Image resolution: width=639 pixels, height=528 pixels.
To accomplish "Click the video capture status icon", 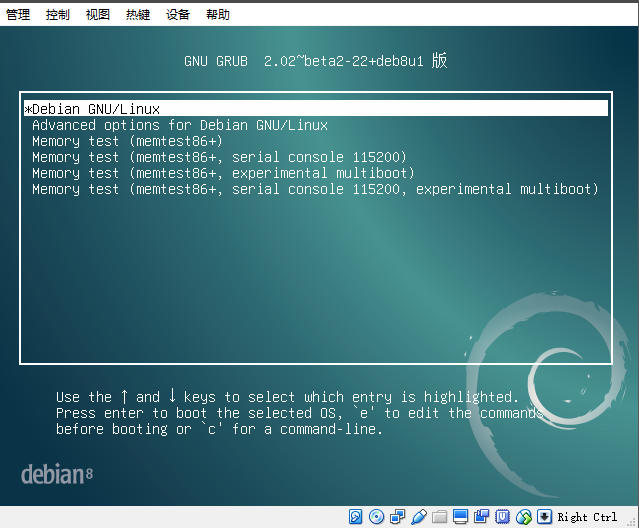I will point(481,517).
